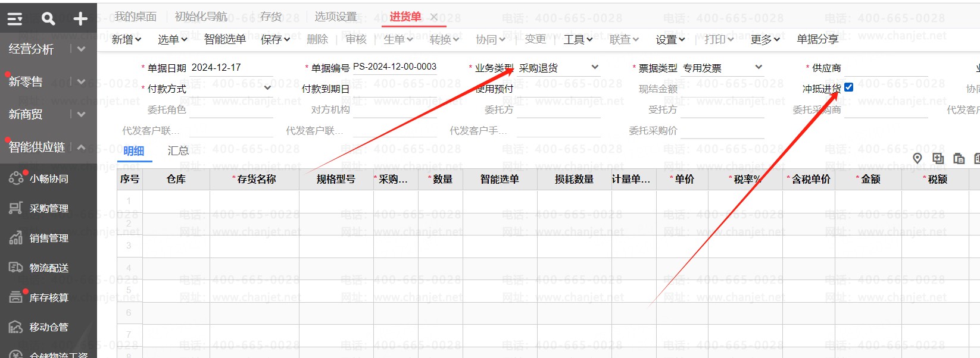Collapse the 智能供应链 sidebar section

[82, 147]
